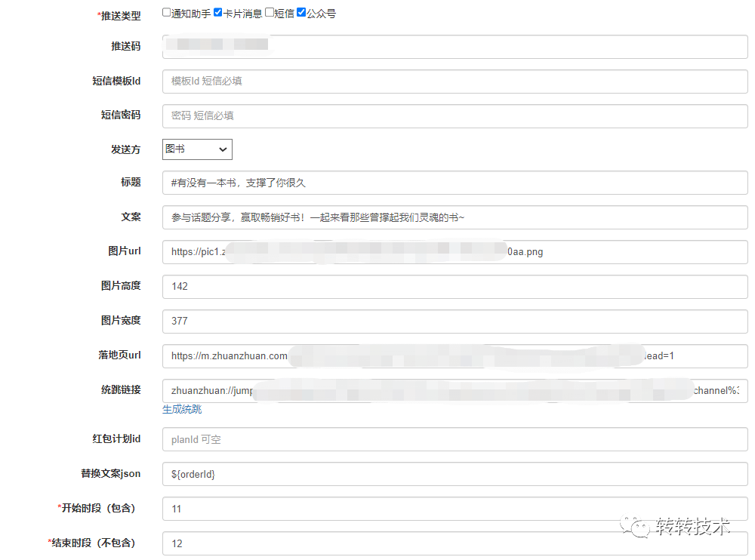Click the 红包计划id planId field
Image resolution: width=755 pixels, height=560 pixels.
coord(455,439)
